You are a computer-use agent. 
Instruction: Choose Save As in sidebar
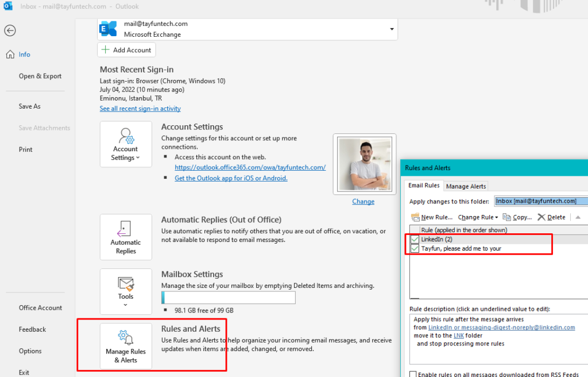click(x=30, y=106)
